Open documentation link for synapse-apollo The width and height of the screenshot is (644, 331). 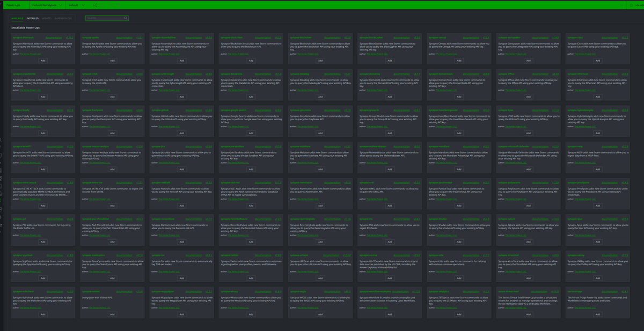pyautogui.click(x=124, y=38)
